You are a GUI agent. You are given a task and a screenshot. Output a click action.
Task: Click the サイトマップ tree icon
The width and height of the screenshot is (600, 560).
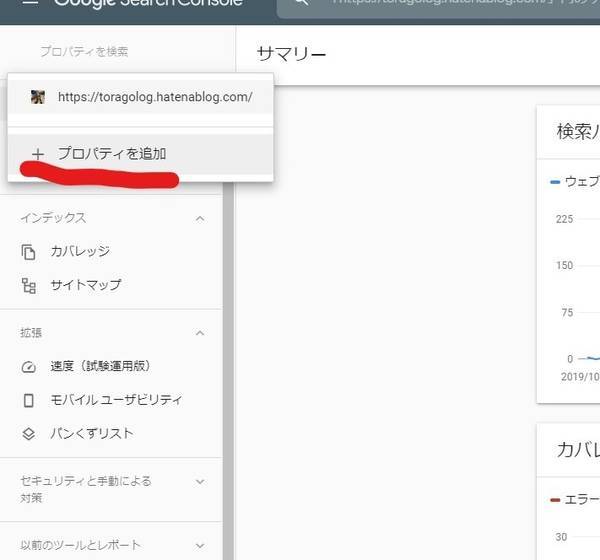[x=29, y=286]
